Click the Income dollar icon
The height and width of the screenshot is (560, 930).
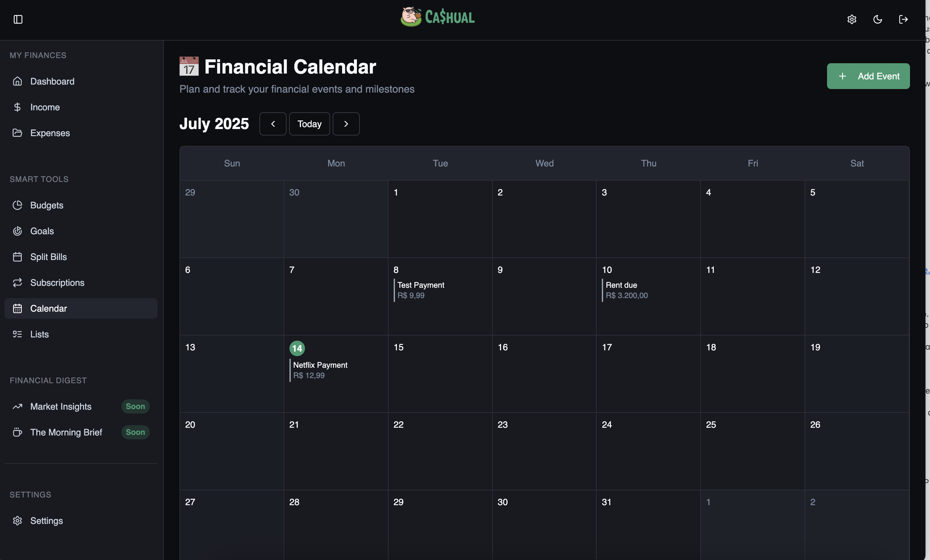coord(17,107)
